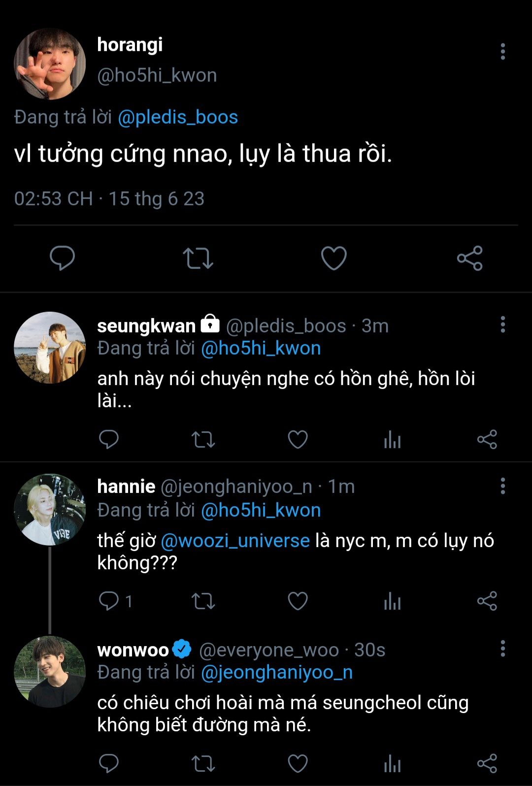Retweet seungkwan's reply

coord(203,439)
